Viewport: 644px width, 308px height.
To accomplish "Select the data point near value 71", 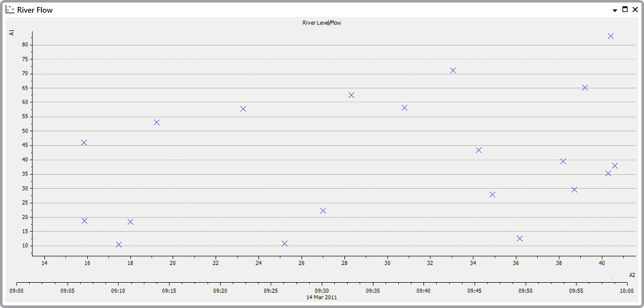I will click(x=453, y=71).
